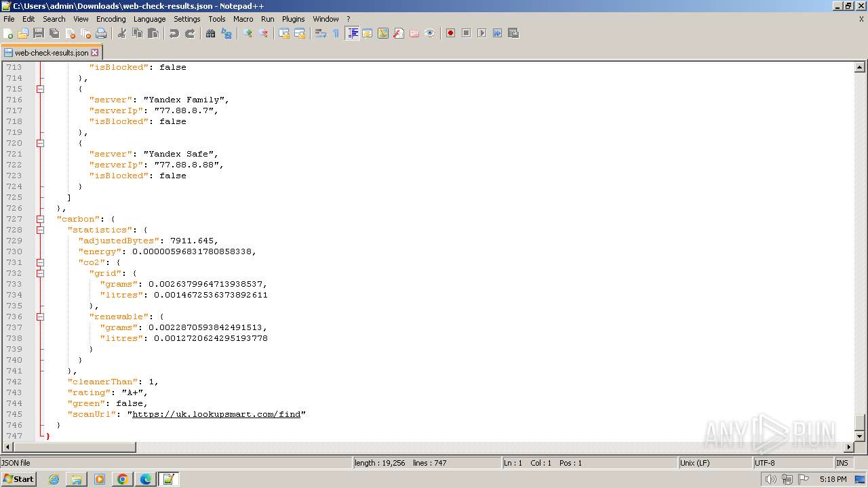Image resolution: width=868 pixels, height=488 pixels.
Task: Click the vertical scrollbar up arrow
Action: (859, 67)
